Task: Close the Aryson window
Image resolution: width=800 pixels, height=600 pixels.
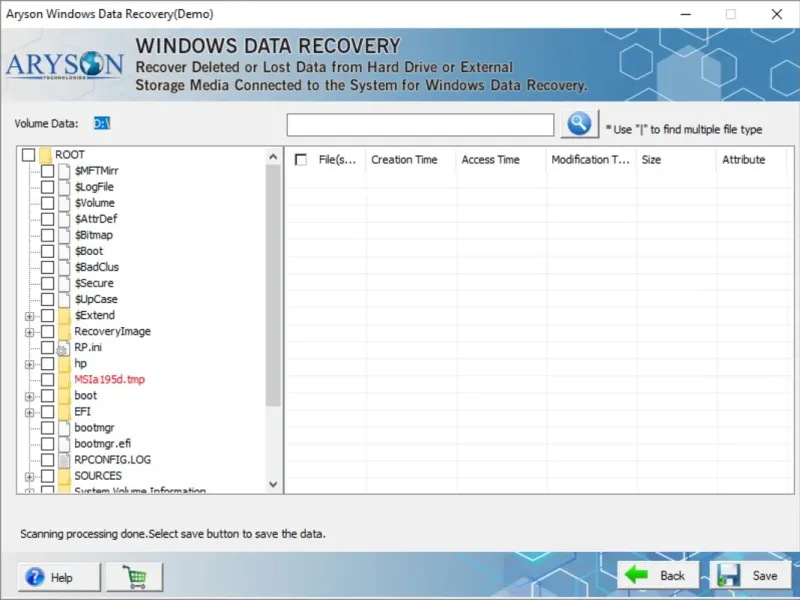Action: click(x=777, y=14)
